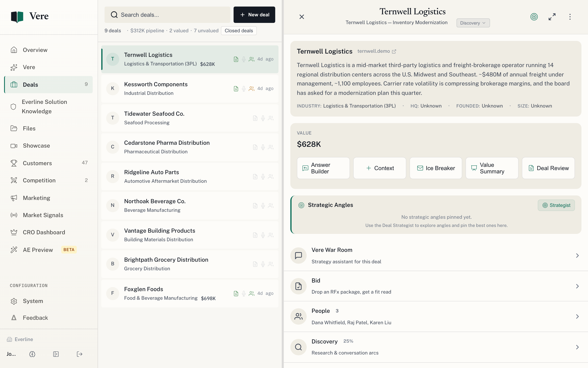This screenshot has width=588, height=368.
Task: Click the Kessworth Components people icon
Action: coord(252,89)
